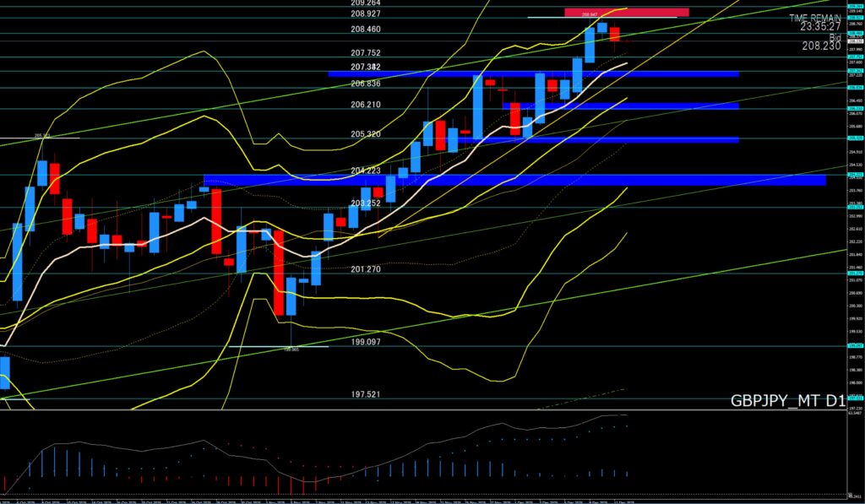Click the latest red candlestick at chart top
Image resolution: width=865 pixels, height=504 pixels.
615,34
